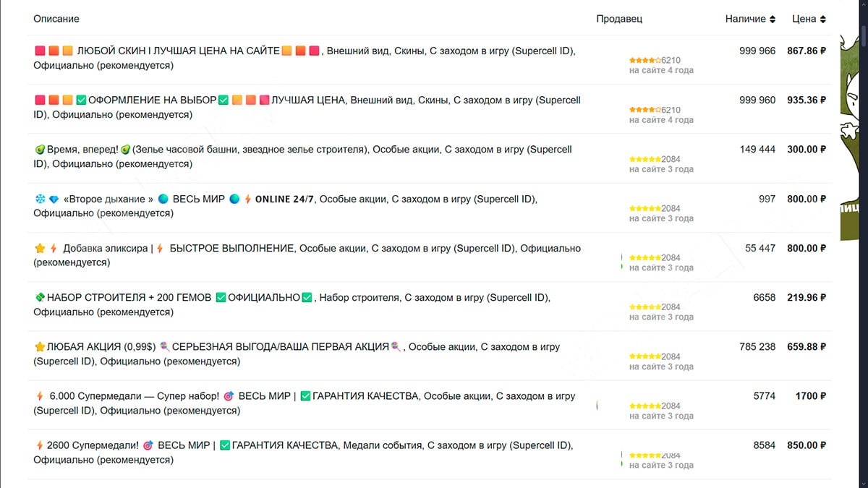Click the seller star rating in the ОФОРМЛЕНИЕ НА ВЫБОР row
The image size is (868, 488).
point(645,110)
